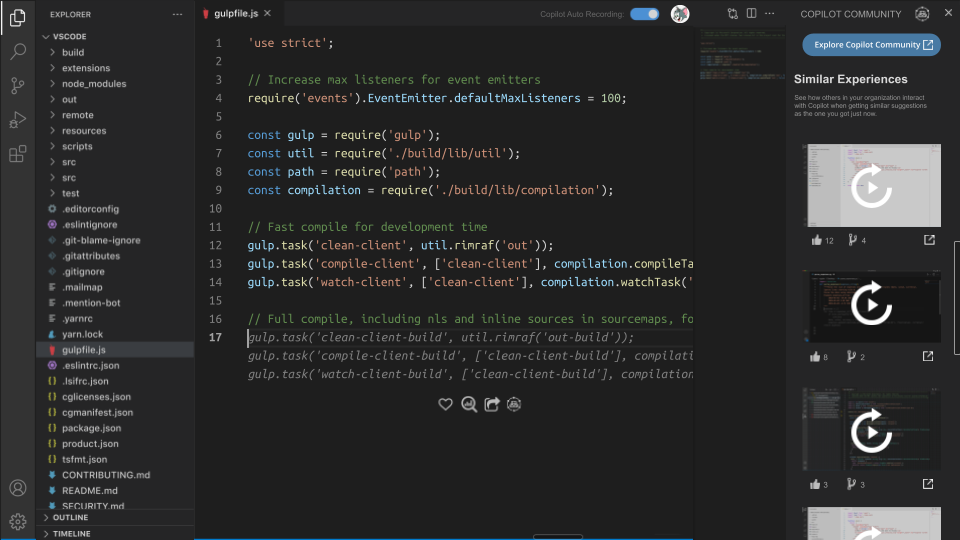Click the analyze magnifier icon below the code
This screenshot has height=540, width=960.
coord(469,404)
